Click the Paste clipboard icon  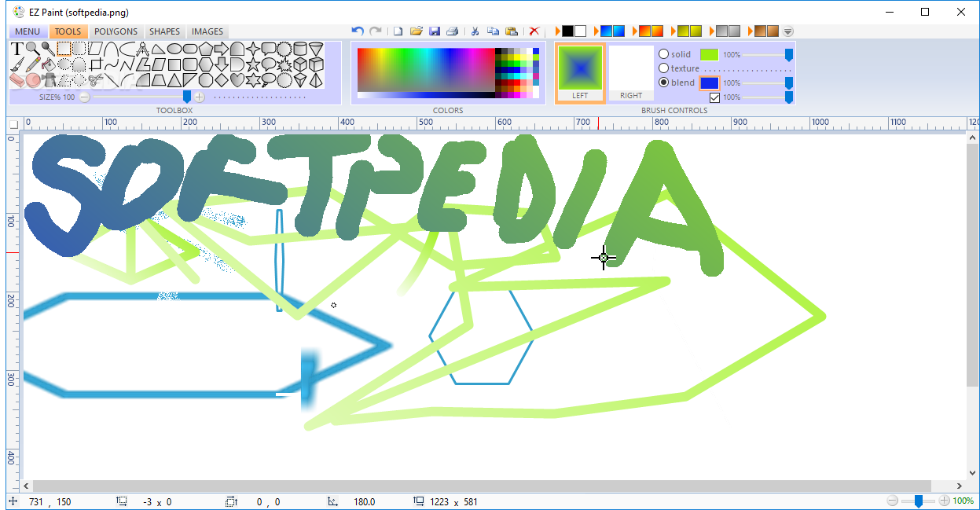(512, 31)
